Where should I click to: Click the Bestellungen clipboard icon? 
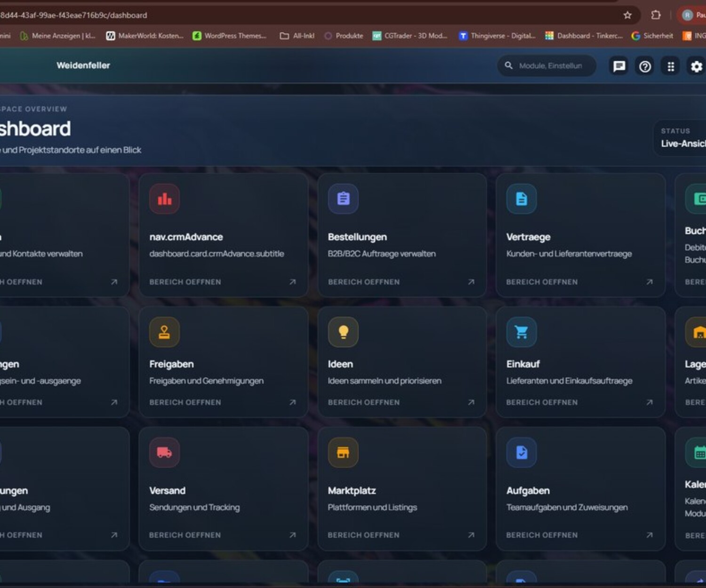click(x=343, y=199)
